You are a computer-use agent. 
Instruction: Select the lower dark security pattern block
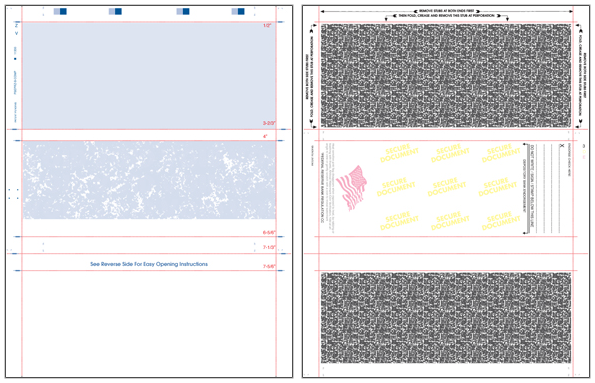[446, 318]
